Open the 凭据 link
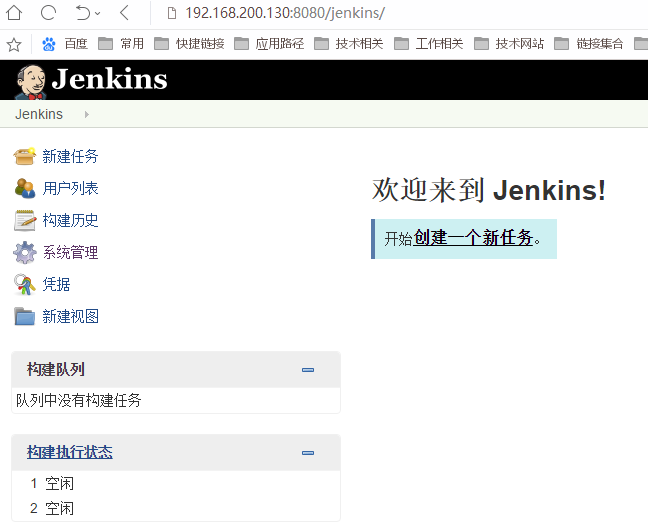 [x=56, y=284]
